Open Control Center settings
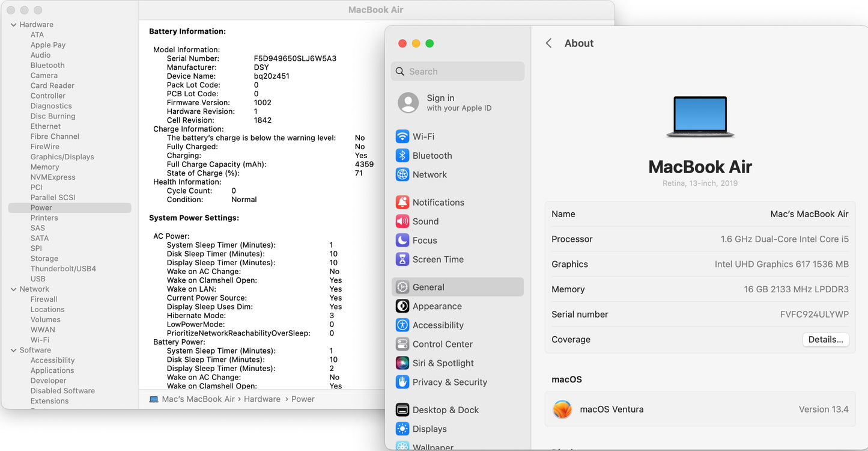Image resolution: width=868 pixels, height=451 pixels. pos(443,344)
